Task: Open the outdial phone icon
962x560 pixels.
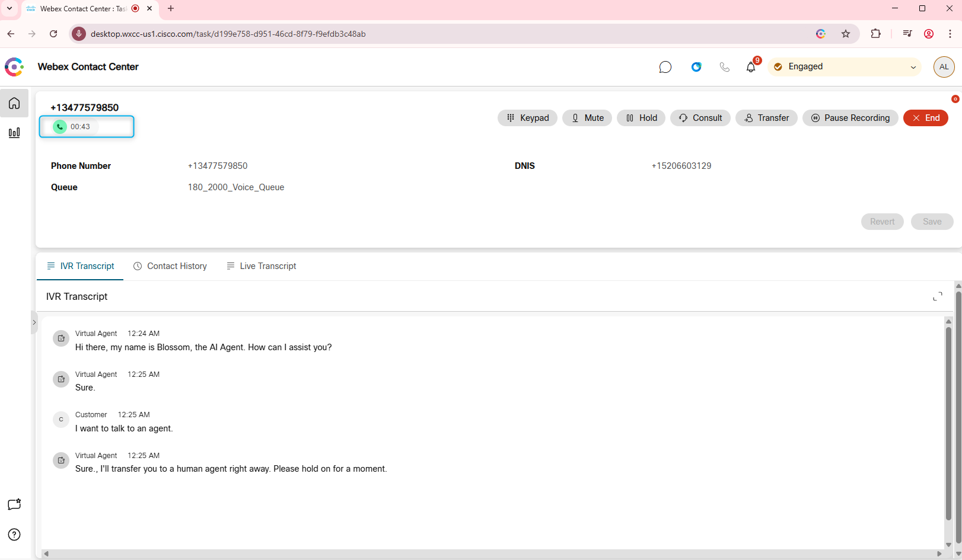Action: coord(724,67)
